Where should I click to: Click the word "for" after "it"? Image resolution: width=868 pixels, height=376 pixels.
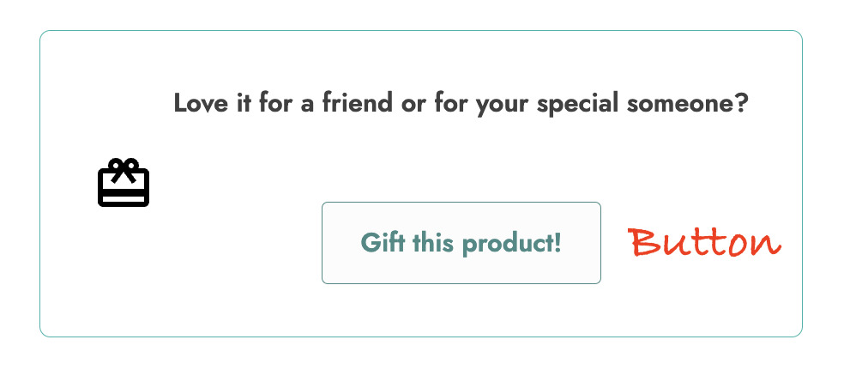point(276,103)
